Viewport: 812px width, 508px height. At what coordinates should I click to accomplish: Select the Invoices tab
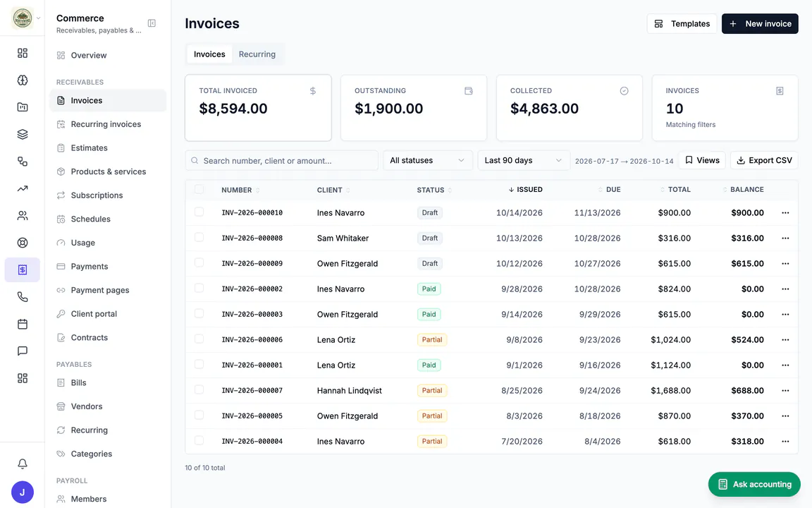click(209, 54)
